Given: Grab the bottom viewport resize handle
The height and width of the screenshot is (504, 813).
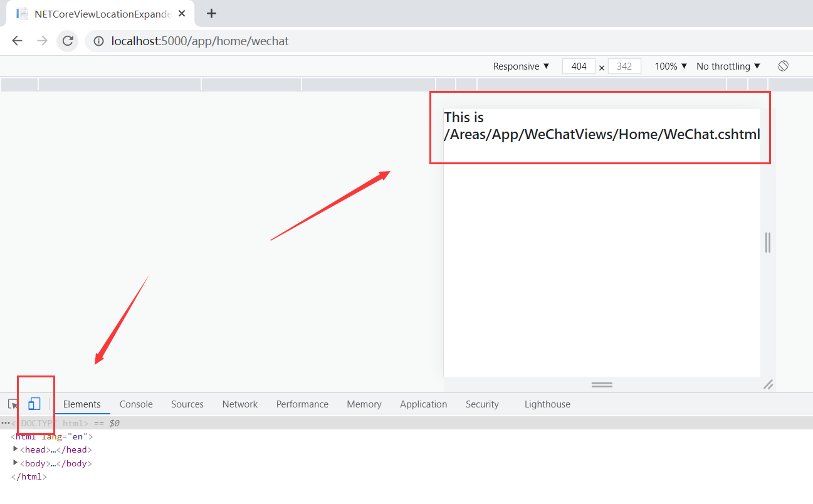Looking at the screenshot, I should 602,384.
